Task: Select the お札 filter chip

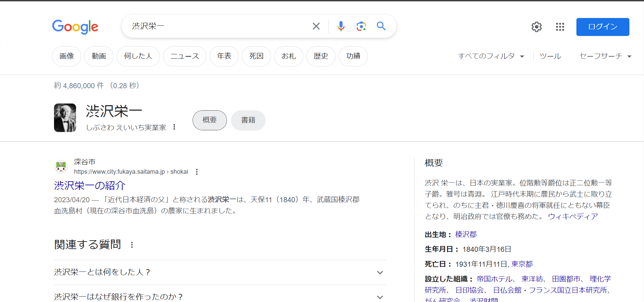Action: [289, 56]
